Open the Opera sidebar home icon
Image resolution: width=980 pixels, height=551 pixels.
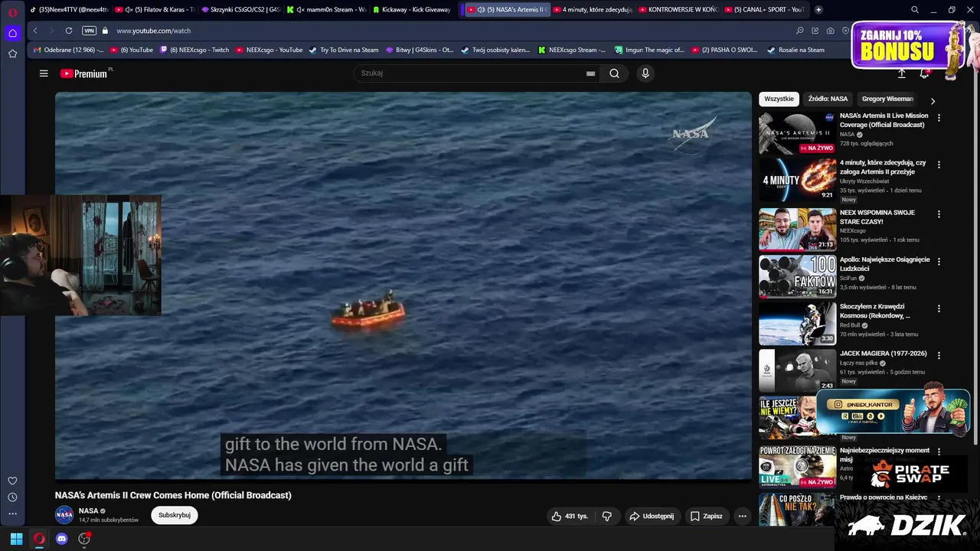pyautogui.click(x=12, y=33)
